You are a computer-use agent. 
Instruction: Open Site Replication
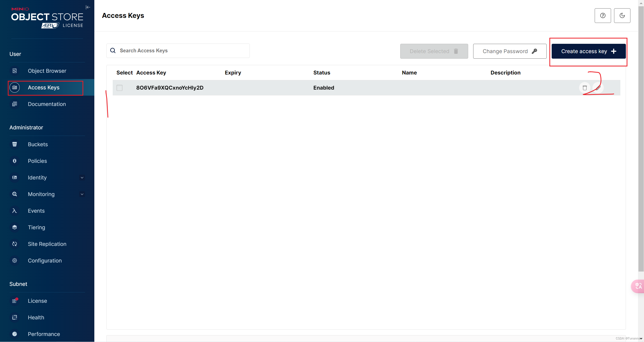(47, 244)
